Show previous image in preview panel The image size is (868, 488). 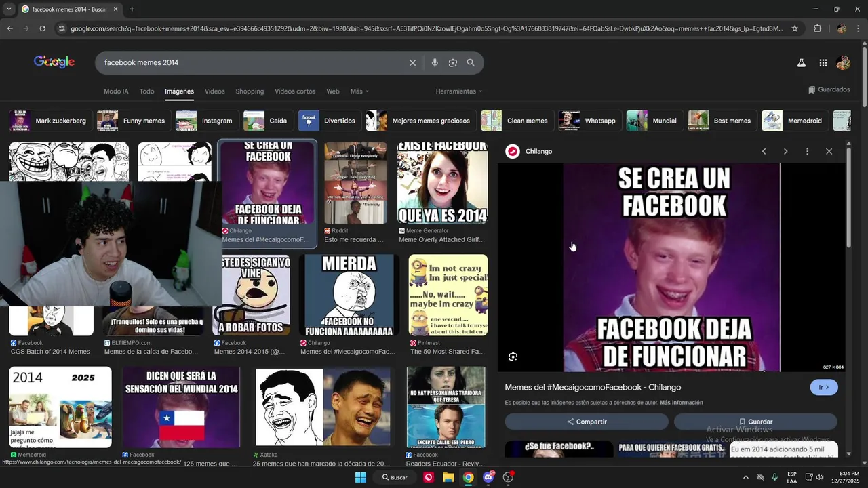[764, 151]
